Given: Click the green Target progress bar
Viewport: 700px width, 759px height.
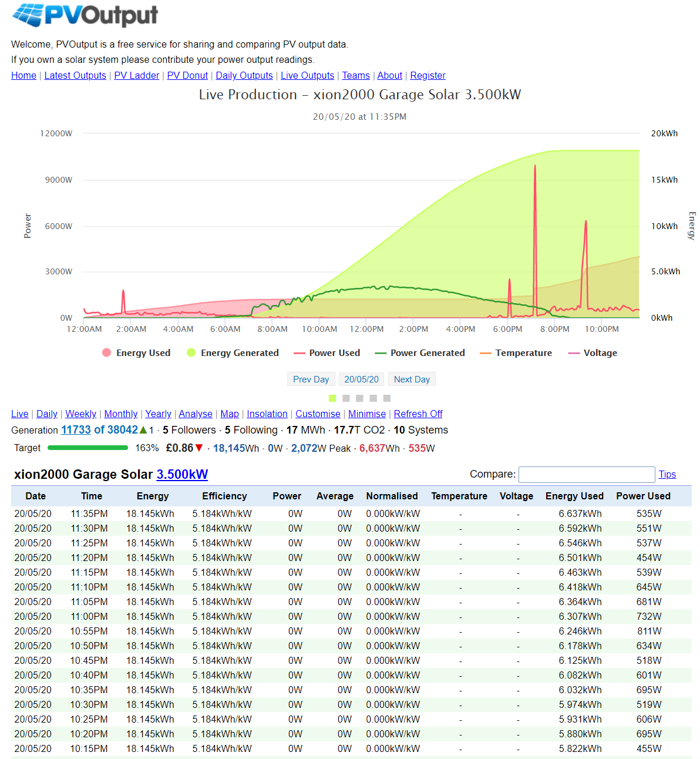Looking at the screenshot, I should (x=87, y=448).
